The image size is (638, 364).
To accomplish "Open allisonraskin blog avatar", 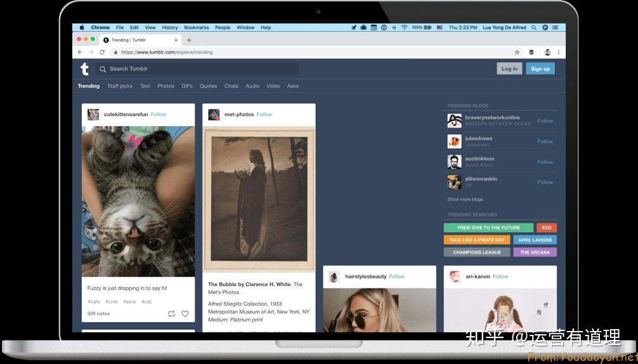I will pos(455,182).
